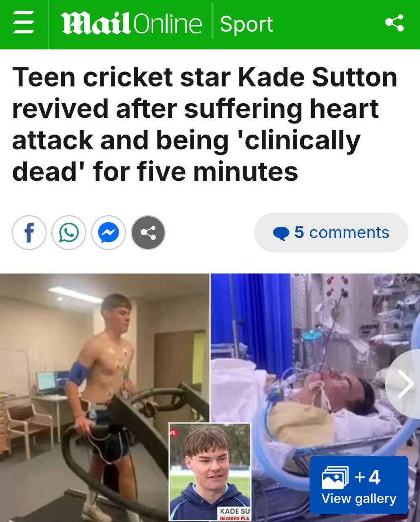
Task: Click the article headline text
Action: tap(205, 124)
